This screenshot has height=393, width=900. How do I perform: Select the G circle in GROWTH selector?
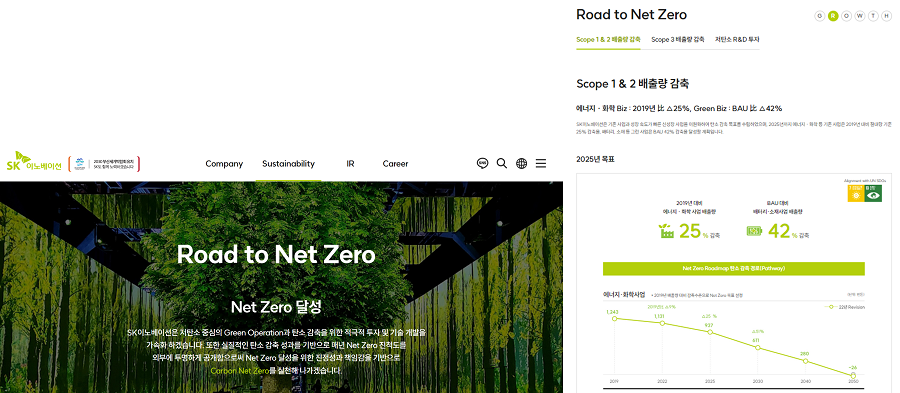(x=820, y=16)
